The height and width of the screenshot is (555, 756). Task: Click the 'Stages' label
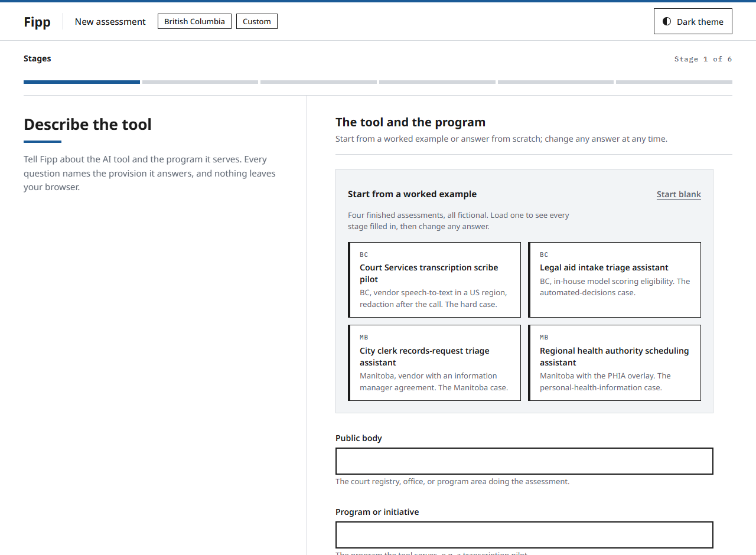click(x=37, y=58)
